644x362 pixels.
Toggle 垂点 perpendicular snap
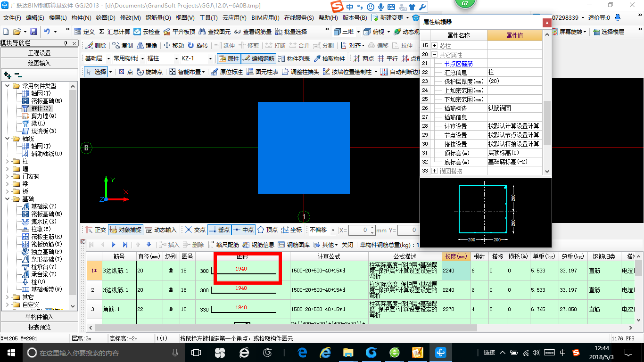click(x=219, y=230)
